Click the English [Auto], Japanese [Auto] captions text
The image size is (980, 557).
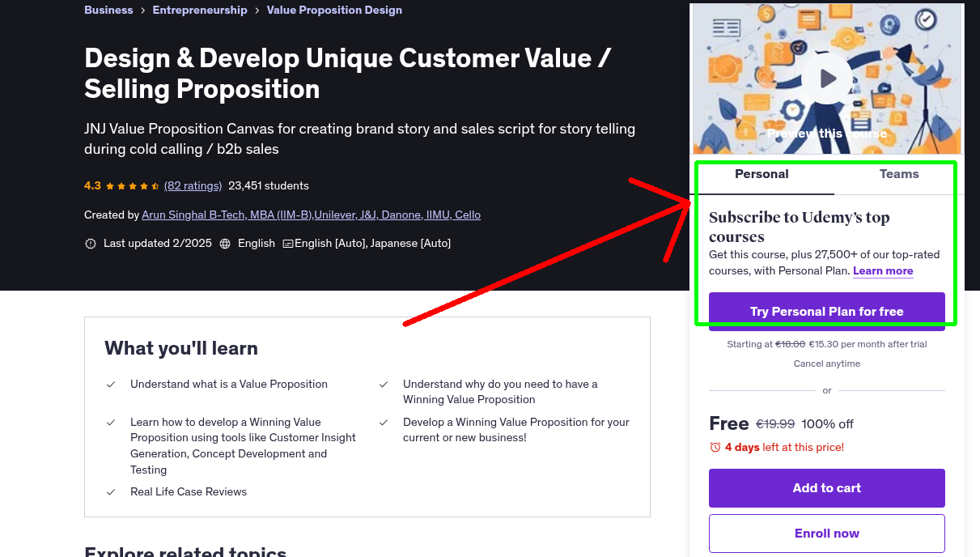[x=372, y=243]
